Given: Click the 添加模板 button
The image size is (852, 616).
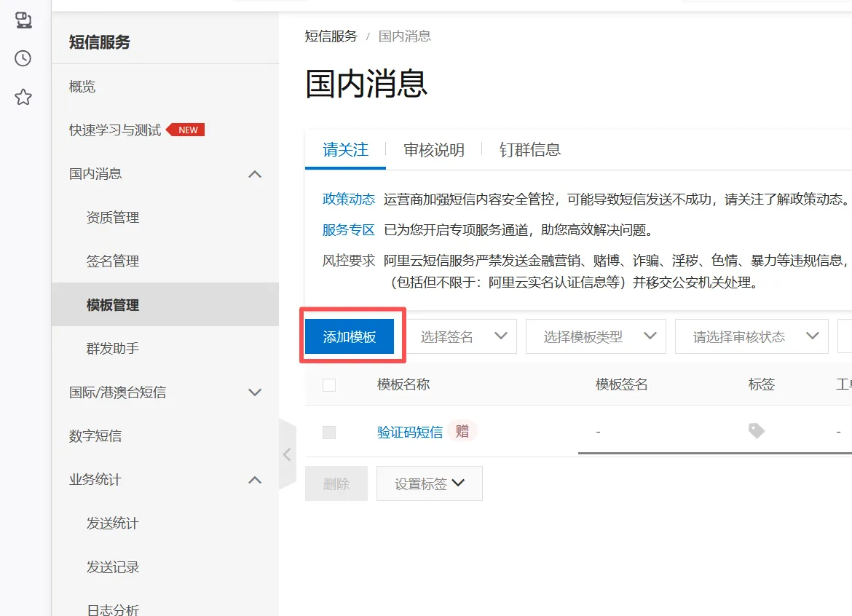Looking at the screenshot, I should click(x=350, y=337).
